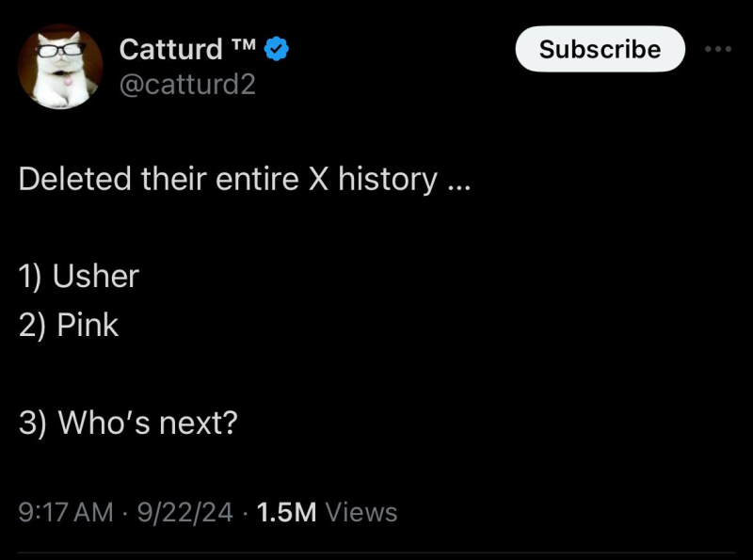
Task: Click the 1.5M view count number
Action: [x=286, y=512]
